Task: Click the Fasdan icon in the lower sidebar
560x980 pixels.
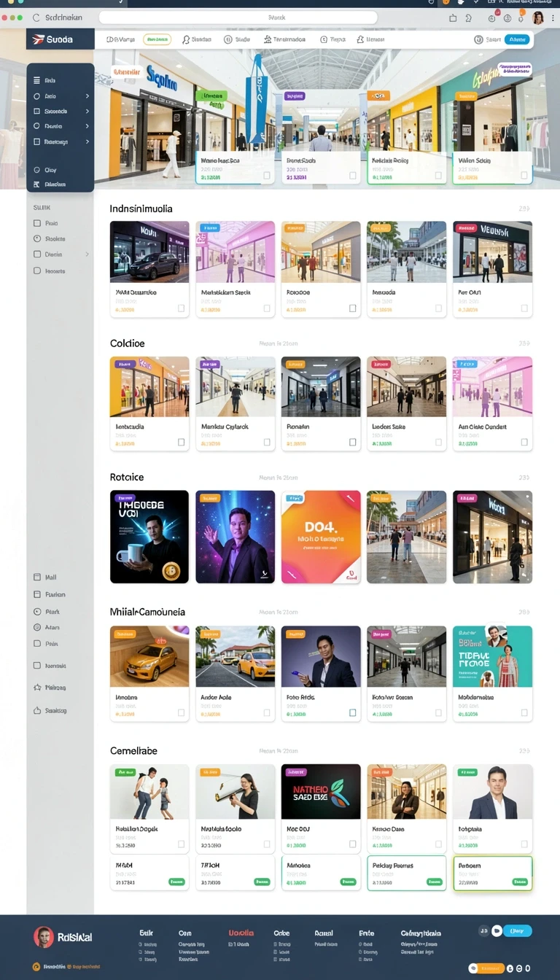Action: [37, 594]
